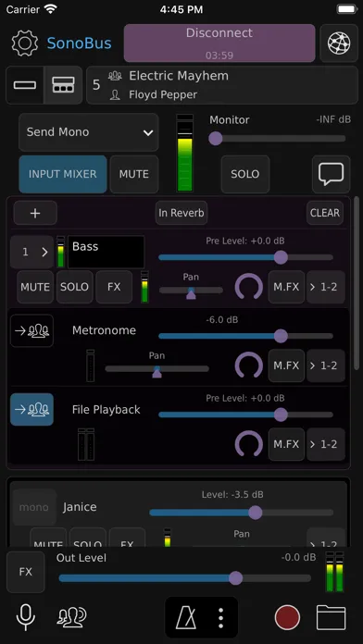Open the globe network connection icon
The height and width of the screenshot is (644, 363).
pos(339,43)
